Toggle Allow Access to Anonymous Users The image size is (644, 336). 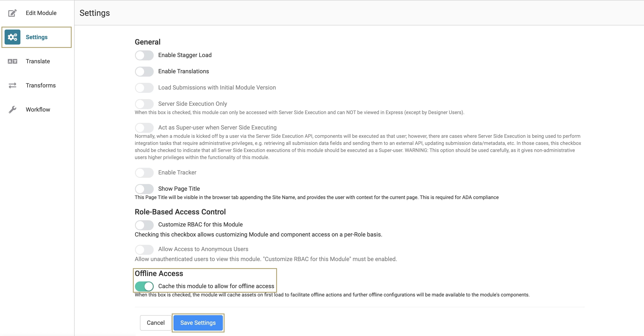[x=144, y=249]
